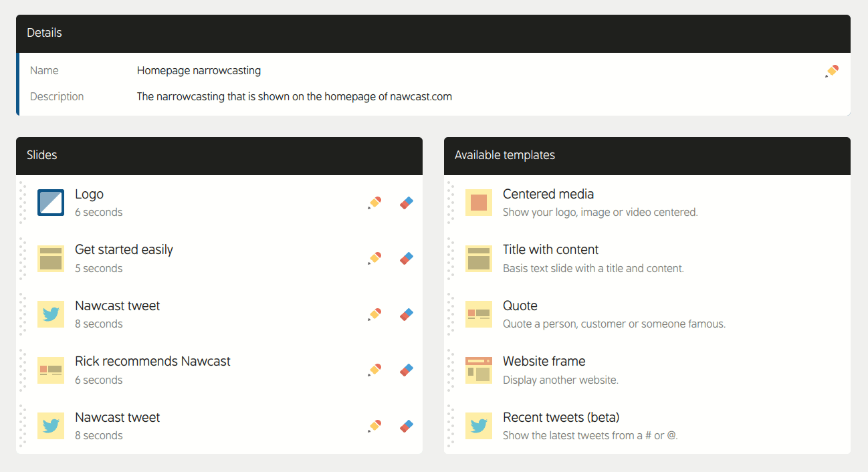Delete the Get started easily slide
This screenshot has width=868, height=472.
(407, 258)
